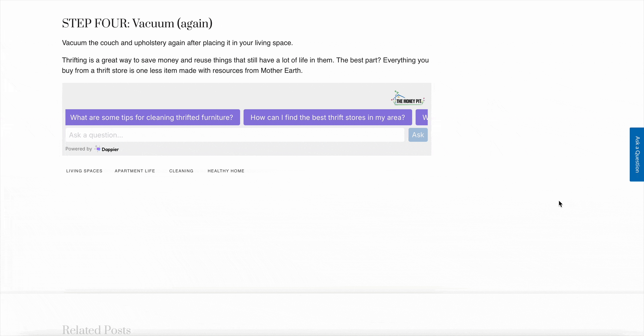Open the 'Ask a Question' side tab
This screenshot has height=336, width=644.
click(x=637, y=154)
